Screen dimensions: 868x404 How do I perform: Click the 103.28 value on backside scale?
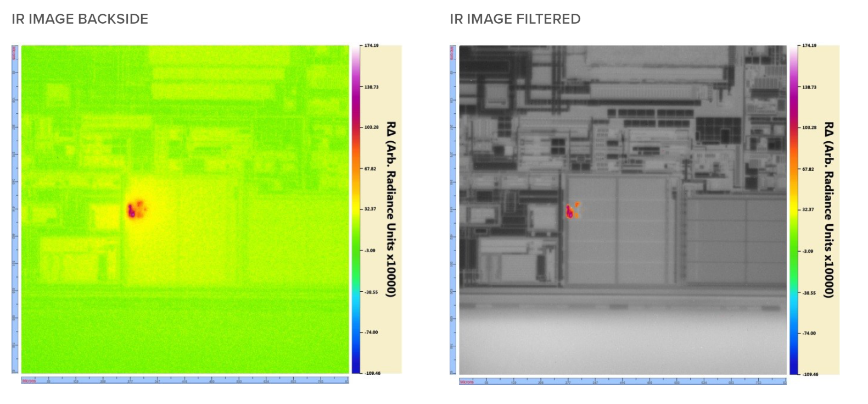(372, 127)
